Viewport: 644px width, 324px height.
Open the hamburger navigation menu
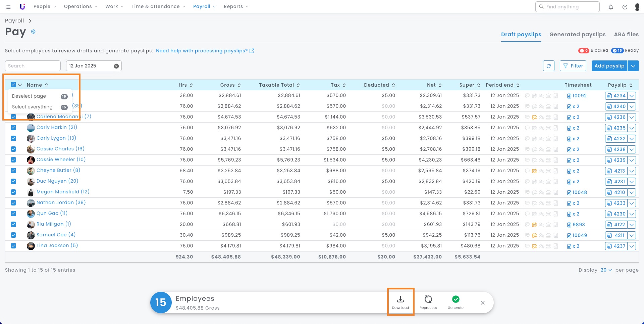tap(8, 7)
